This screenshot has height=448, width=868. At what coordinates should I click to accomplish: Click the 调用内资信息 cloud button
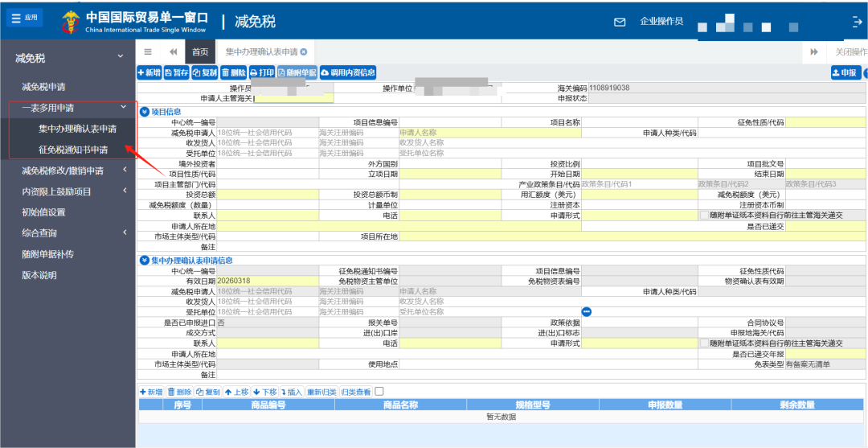click(x=348, y=72)
